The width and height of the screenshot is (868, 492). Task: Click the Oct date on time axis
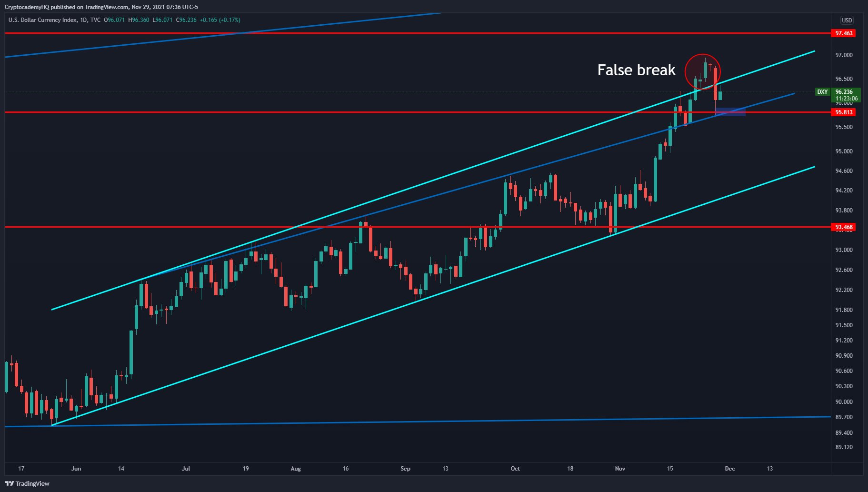pos(515,469)
